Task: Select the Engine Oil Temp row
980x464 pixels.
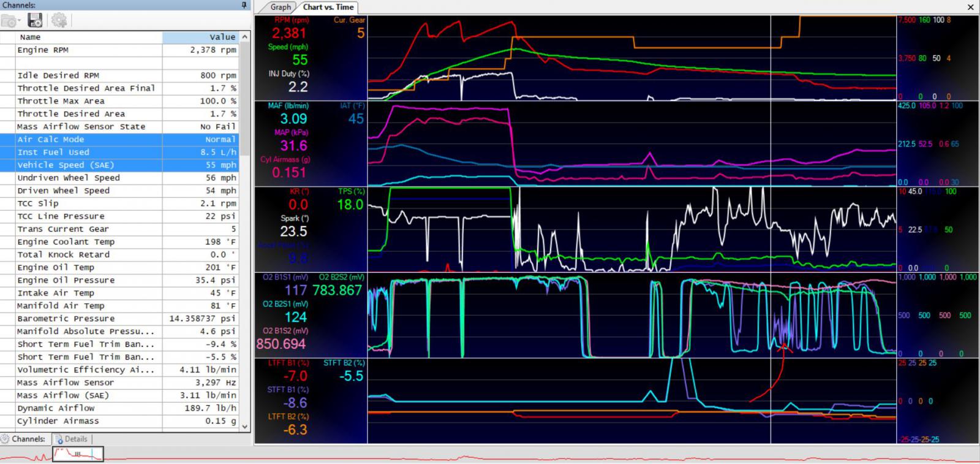Action: click(119, 267)
